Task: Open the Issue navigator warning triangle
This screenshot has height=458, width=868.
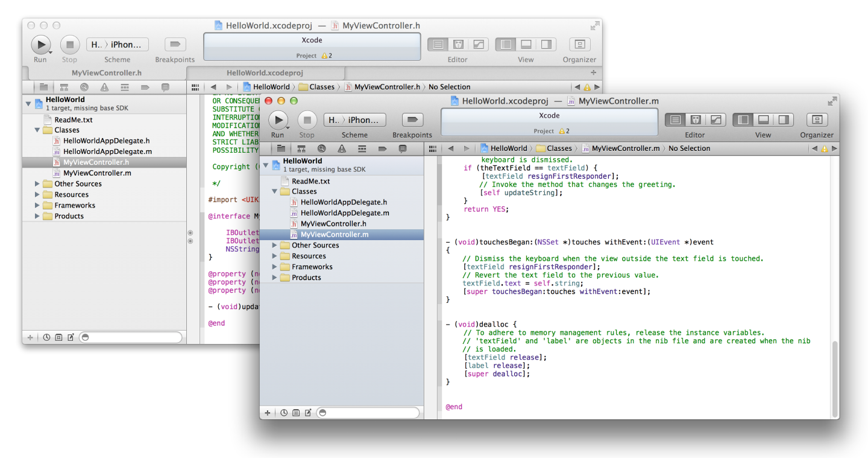Action: click(341, 148)
